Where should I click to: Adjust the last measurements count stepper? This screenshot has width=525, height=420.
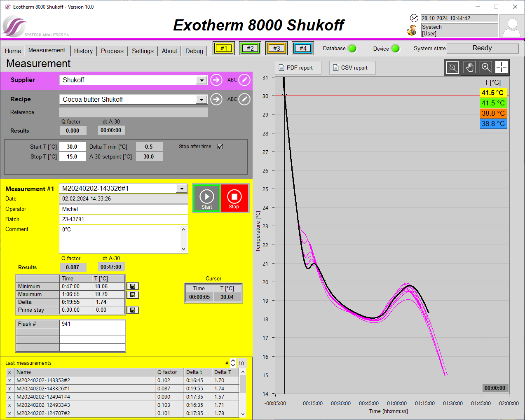click(x=233, y=363)
